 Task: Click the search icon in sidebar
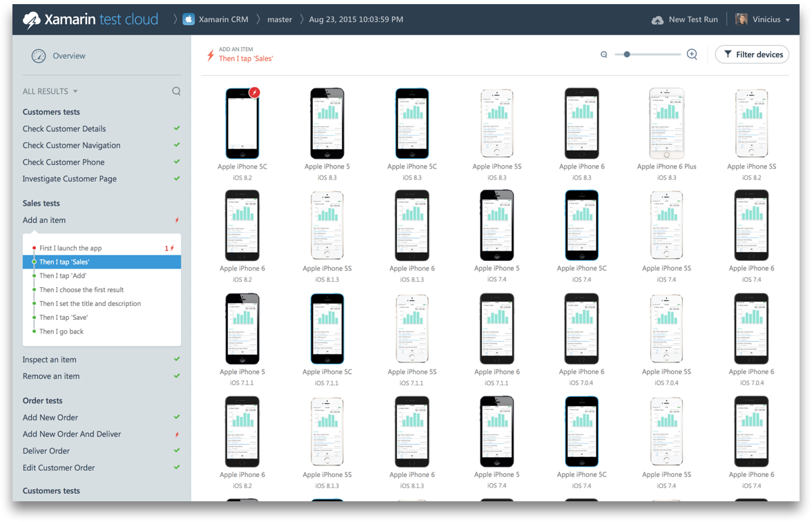pyautogui.click(x=176, y=91)
